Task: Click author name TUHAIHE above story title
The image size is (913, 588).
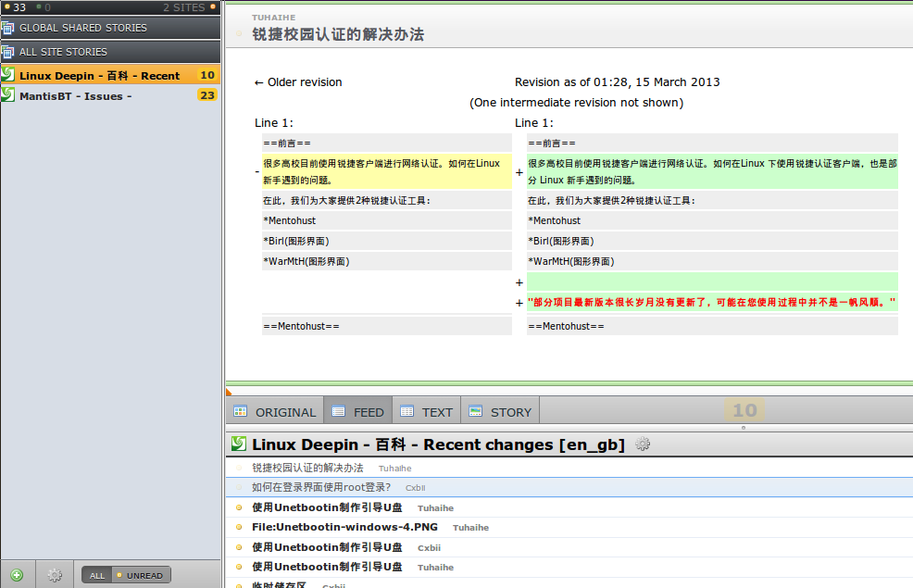Action: pyautogui.click(x=274, y=18)
